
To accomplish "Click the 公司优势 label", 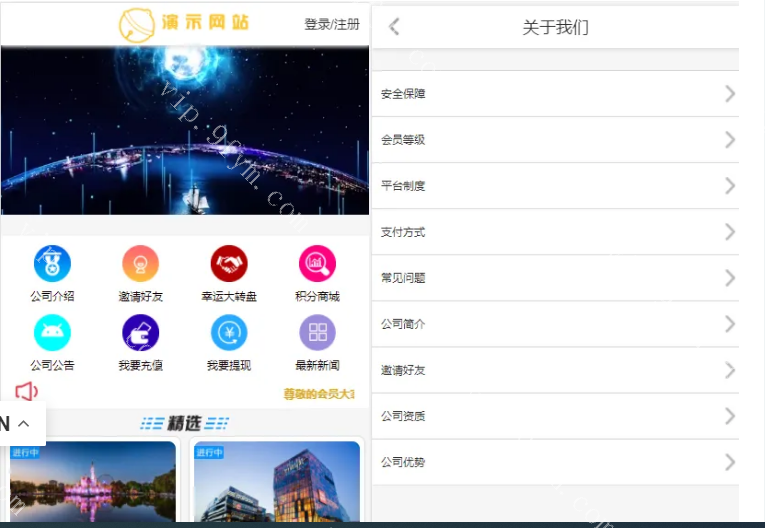I will (403, 462).
